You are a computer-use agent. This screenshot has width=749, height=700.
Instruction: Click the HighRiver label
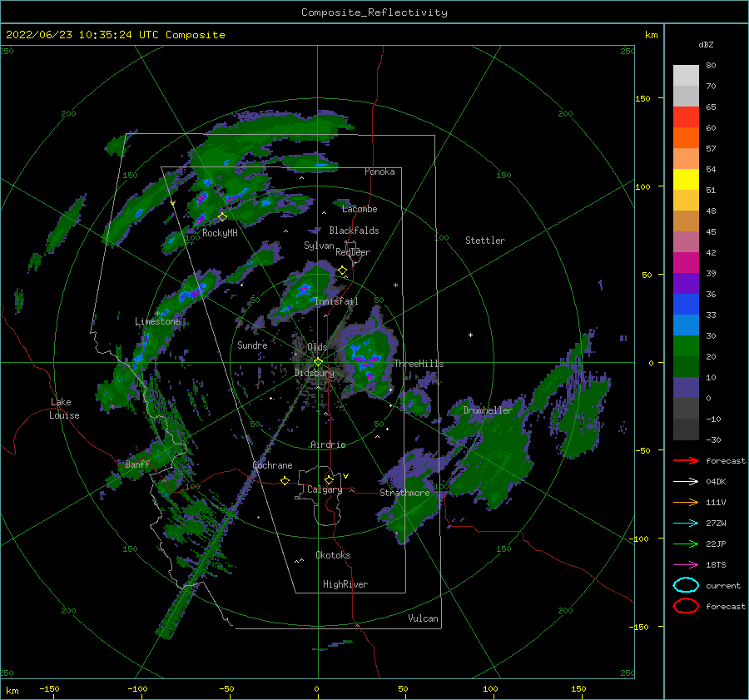345,584
